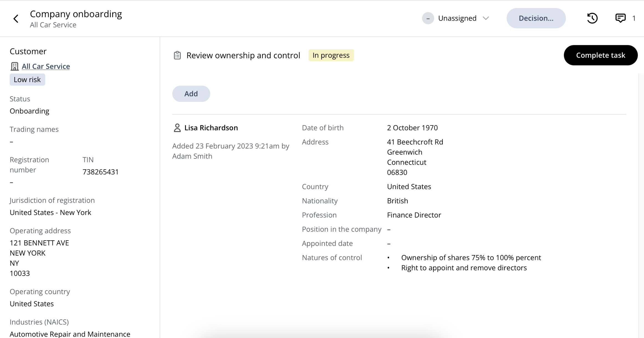The height and width of the screenshot is (338, 644).
Task: Click the In progress status badge
Action: [x=331, y=55]
